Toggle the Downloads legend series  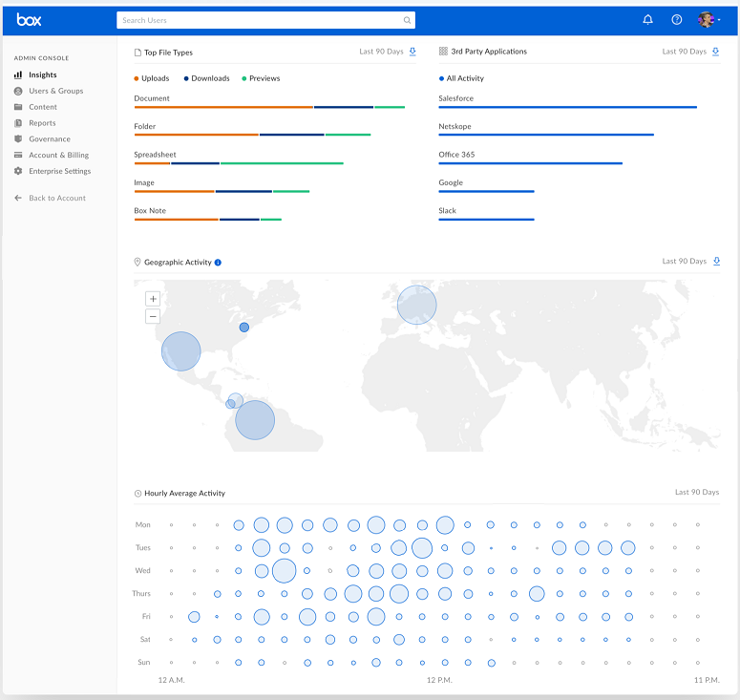[206, 78]
